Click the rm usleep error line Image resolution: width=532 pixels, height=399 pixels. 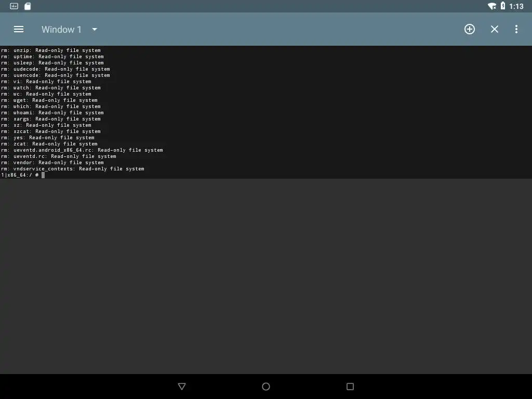[x=52, y=63]
